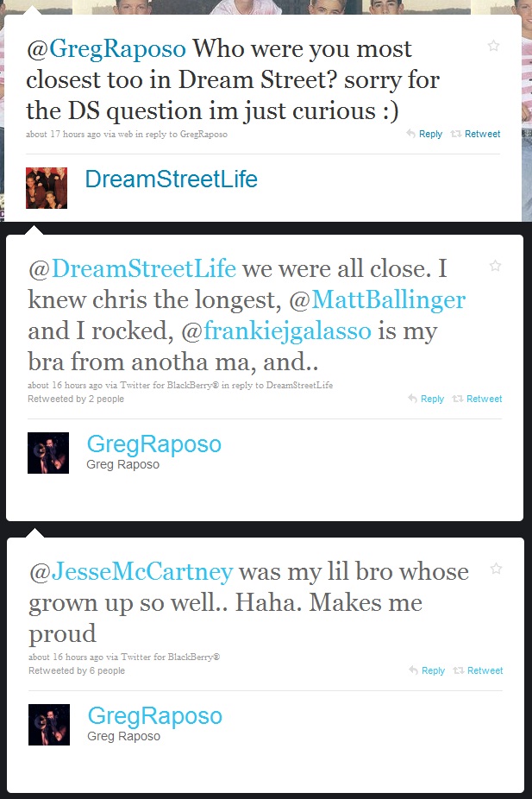This screenshot has height=799, width=532.
Task: Open the @frankiejgalasso mention
Action: click(277, 331)
